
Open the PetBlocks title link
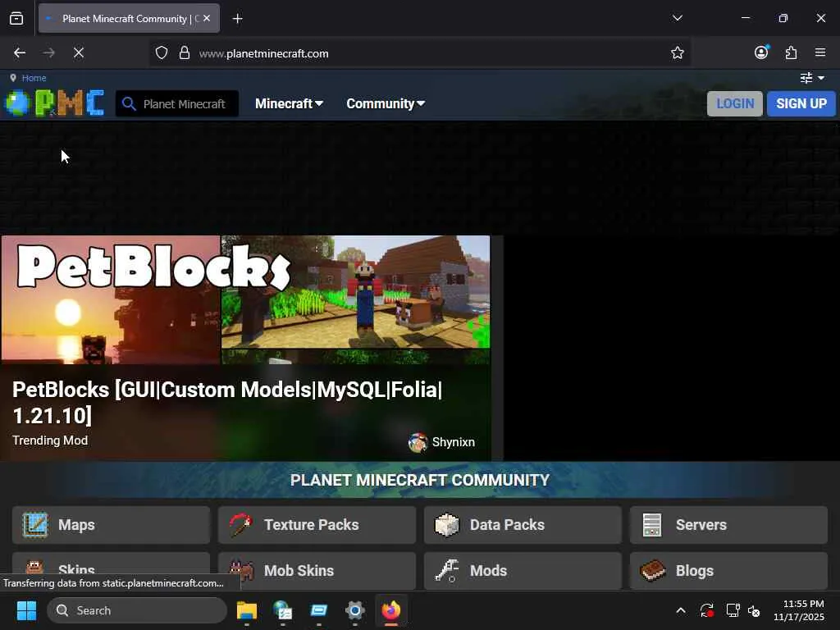point(227,402)
